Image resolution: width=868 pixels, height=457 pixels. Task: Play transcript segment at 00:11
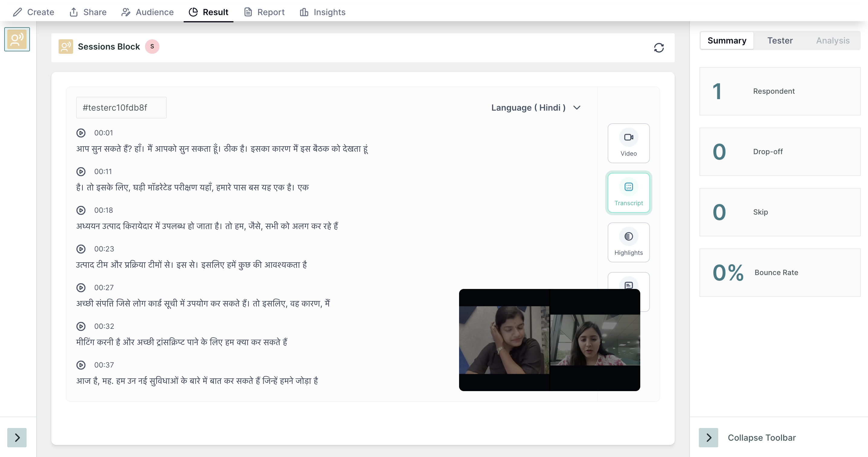(x=81, y=172)
